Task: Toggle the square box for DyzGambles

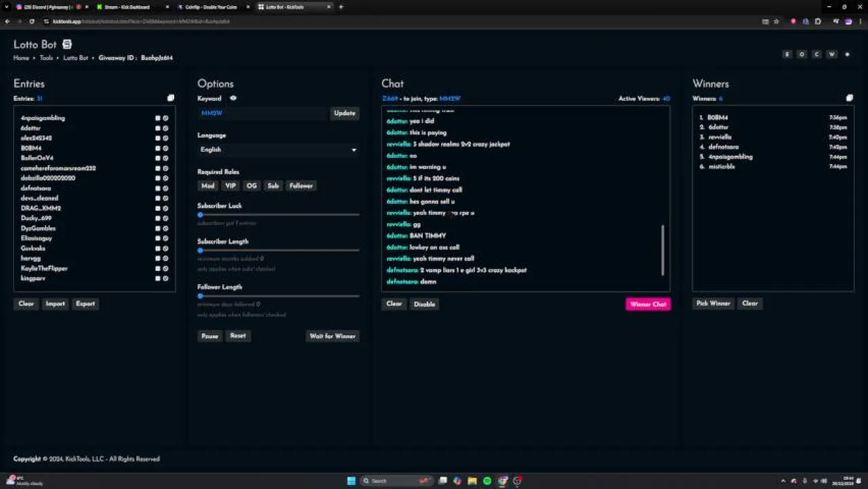Action: tap(158, 228)
